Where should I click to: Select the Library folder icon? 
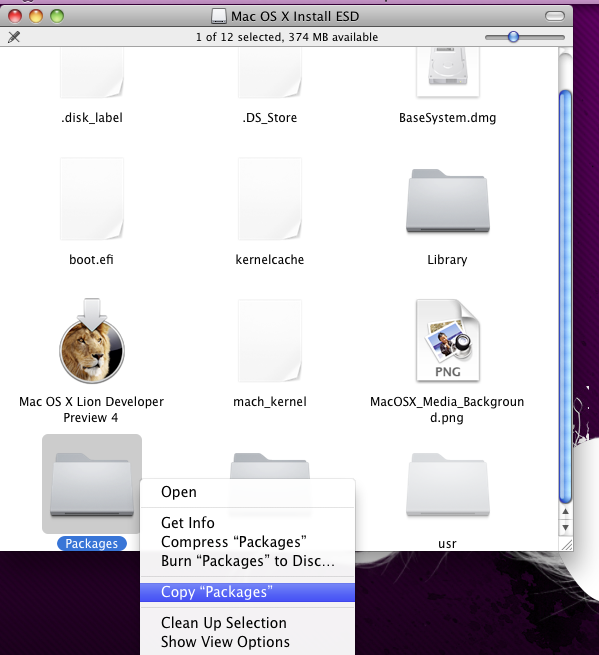pyautogui.click(x=447, y=201)
